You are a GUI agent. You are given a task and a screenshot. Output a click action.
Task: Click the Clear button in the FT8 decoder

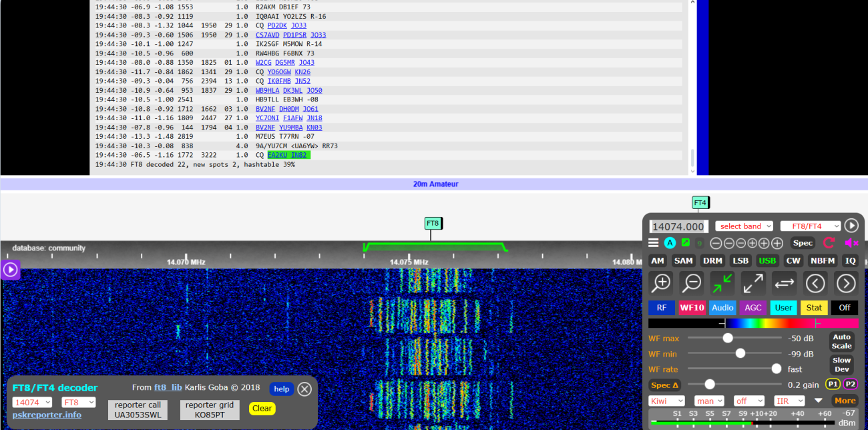pyautogui.click(x=262, y=408)
